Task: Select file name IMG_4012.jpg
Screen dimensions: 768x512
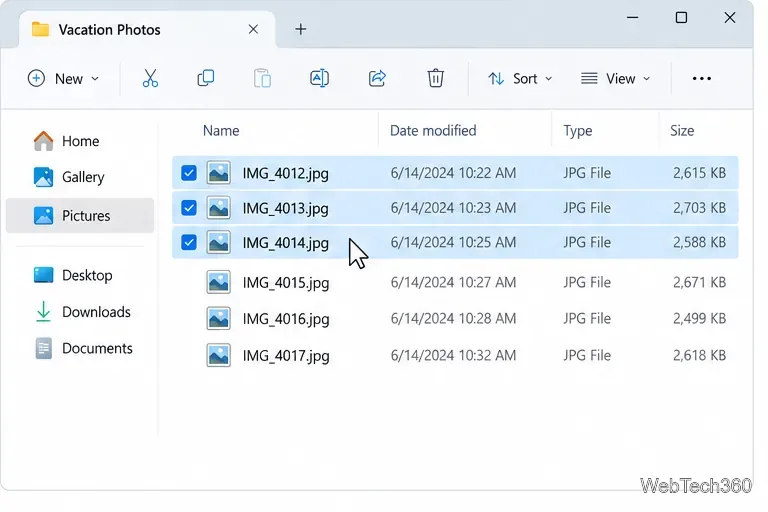Action: [286, 173]
